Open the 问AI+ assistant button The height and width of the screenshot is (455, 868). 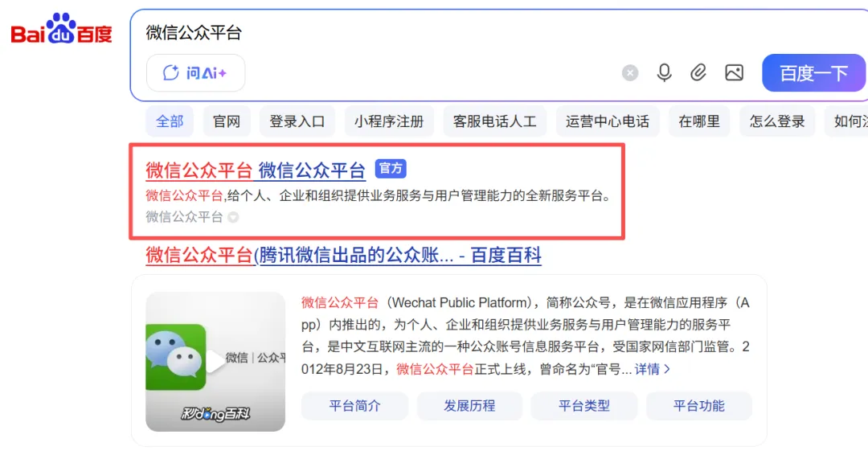[195, 72]
